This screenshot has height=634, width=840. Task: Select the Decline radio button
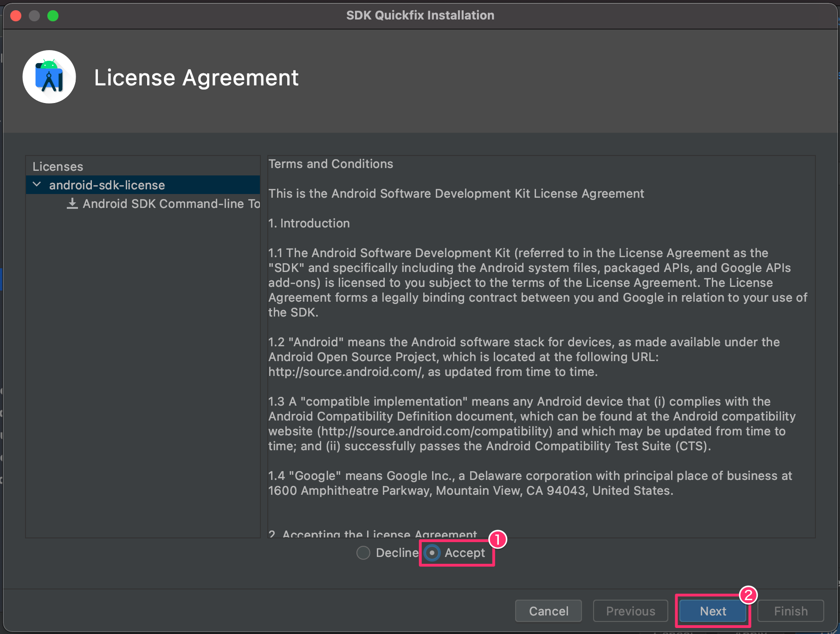[363, 553]
